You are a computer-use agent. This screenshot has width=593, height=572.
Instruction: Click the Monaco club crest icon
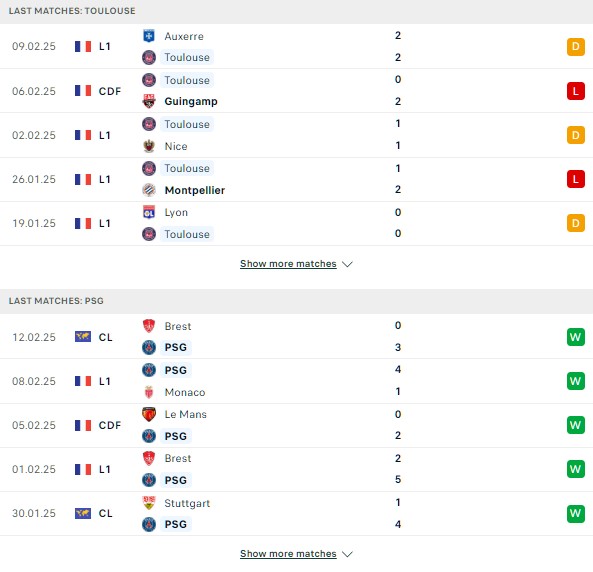(x=149, y=392)
